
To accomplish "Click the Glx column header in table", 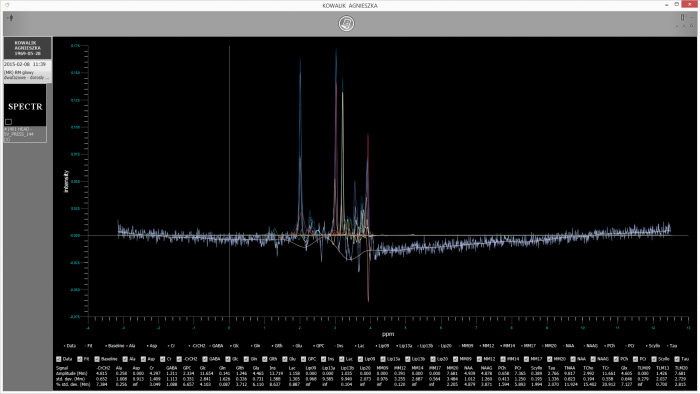I will 624,368.
